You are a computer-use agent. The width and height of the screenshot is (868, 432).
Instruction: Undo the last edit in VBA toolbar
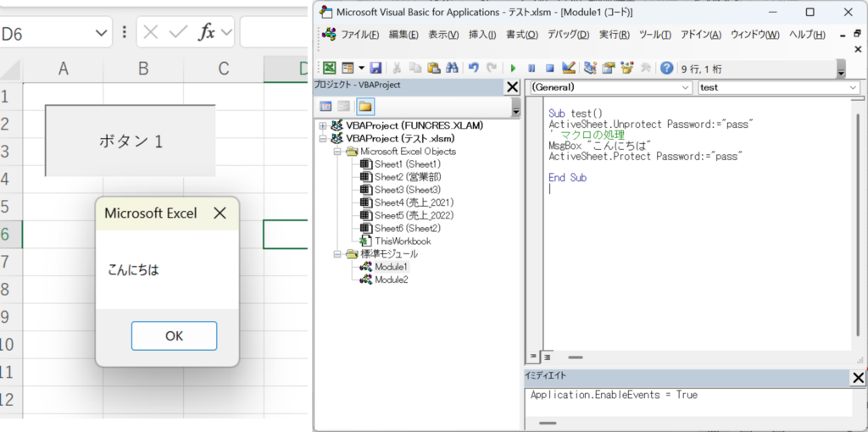pyautogui.click(x=473, y=68)
